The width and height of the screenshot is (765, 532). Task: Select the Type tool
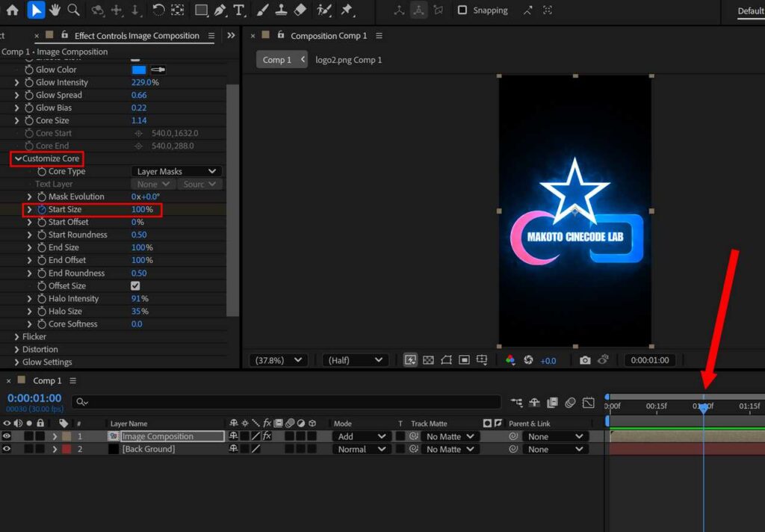coord(238,10)
